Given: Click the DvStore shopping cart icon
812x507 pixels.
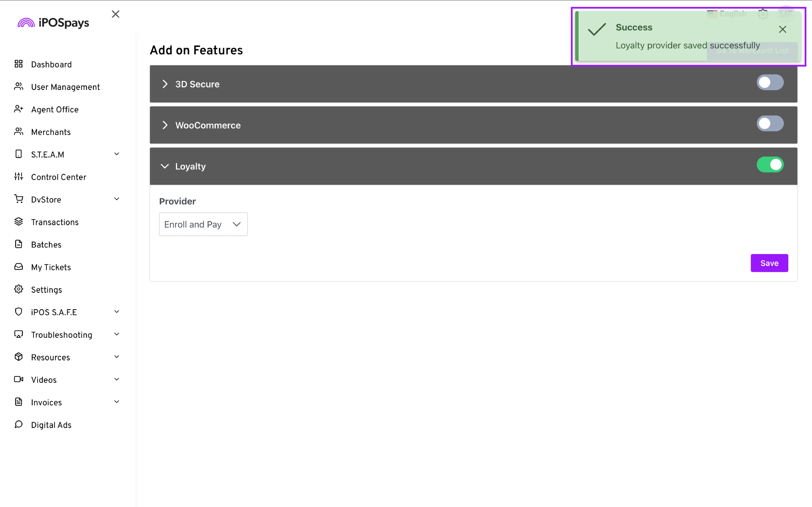Looking at the screenshot, I should [18, 199].
